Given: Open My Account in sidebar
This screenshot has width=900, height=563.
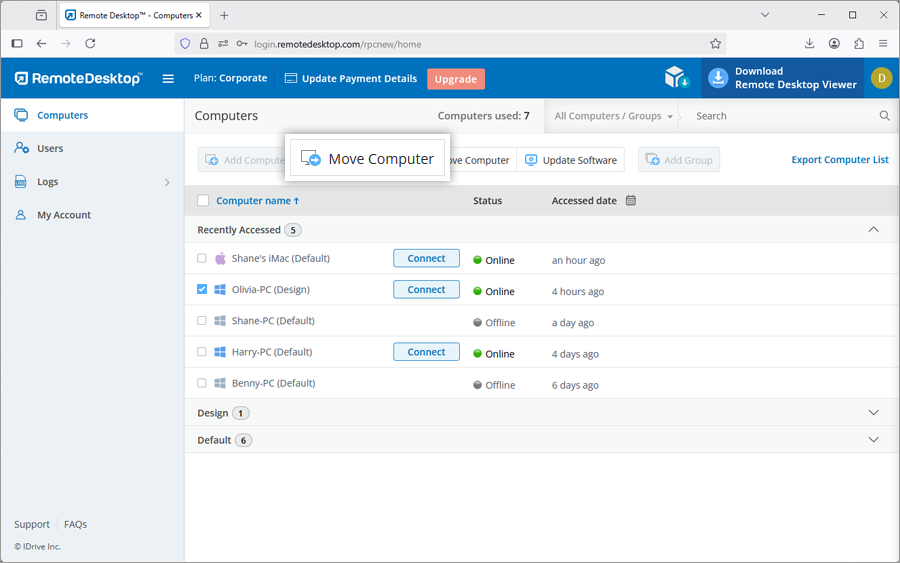Looking at the screenshot, I should pos(64,215).
